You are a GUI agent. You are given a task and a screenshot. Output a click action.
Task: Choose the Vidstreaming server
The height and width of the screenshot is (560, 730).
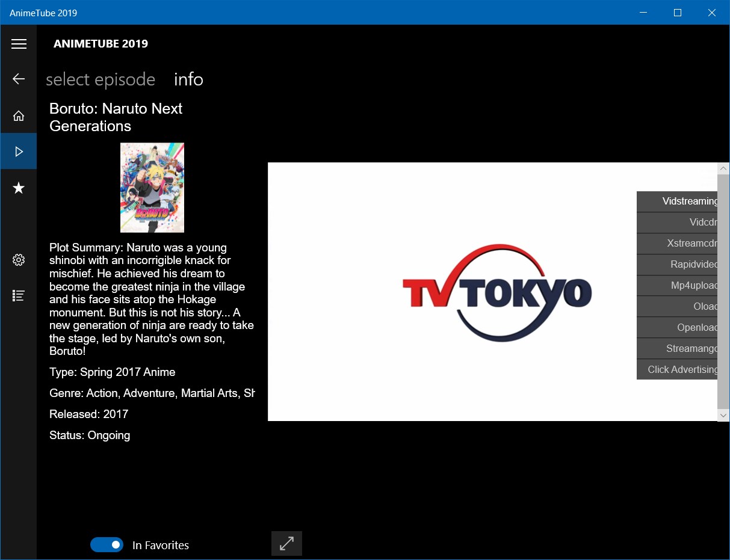pyautogui.click(x=677, y=202)
